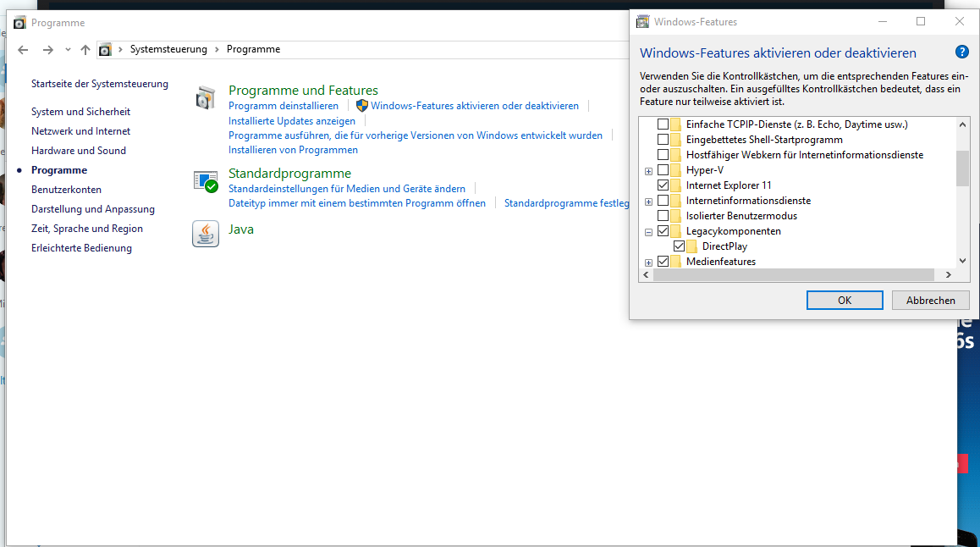Enable Einfache TCPIP-Dienste checkbox
The height and width of the screenshot is (547, 980).
663,124
